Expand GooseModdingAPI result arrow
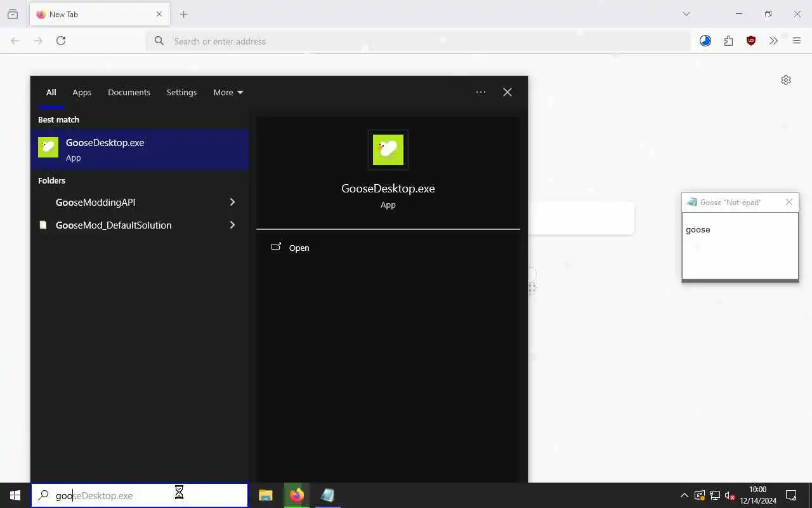Screen dimensions: 812x508 coord(232,202)
